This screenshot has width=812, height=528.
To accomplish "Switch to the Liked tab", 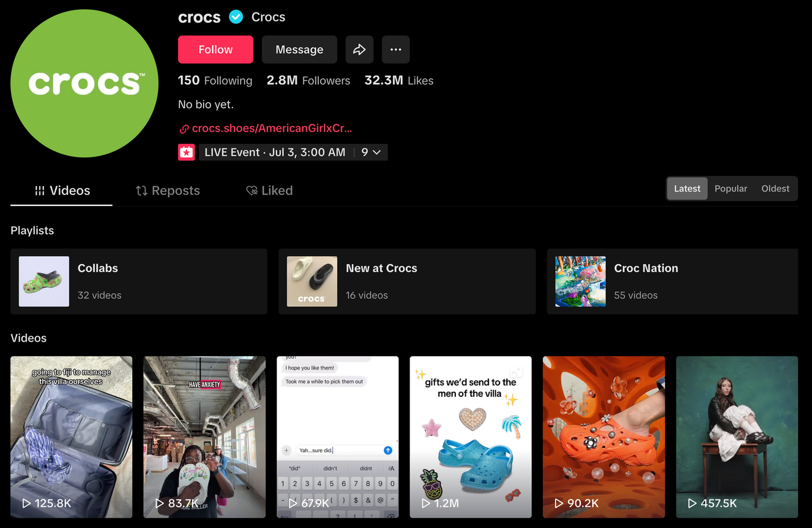I will 270,190.
